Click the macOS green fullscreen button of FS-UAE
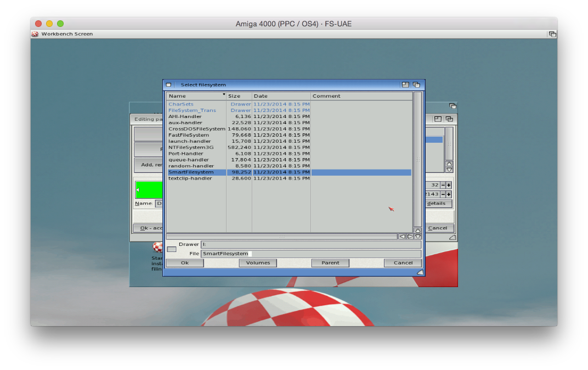588x370 pixels. click(x=60, y=24)
